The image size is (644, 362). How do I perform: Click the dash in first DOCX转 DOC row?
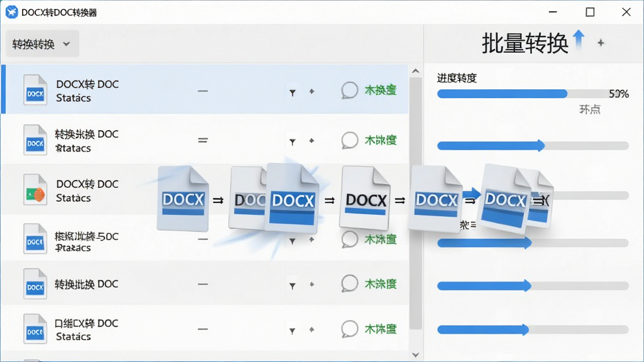coord(203,90)
